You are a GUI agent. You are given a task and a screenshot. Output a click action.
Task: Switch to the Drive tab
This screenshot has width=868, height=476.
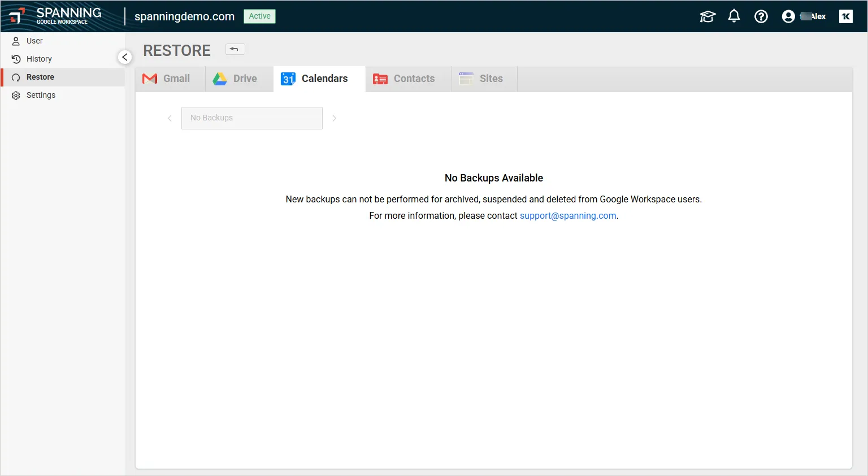236,79
